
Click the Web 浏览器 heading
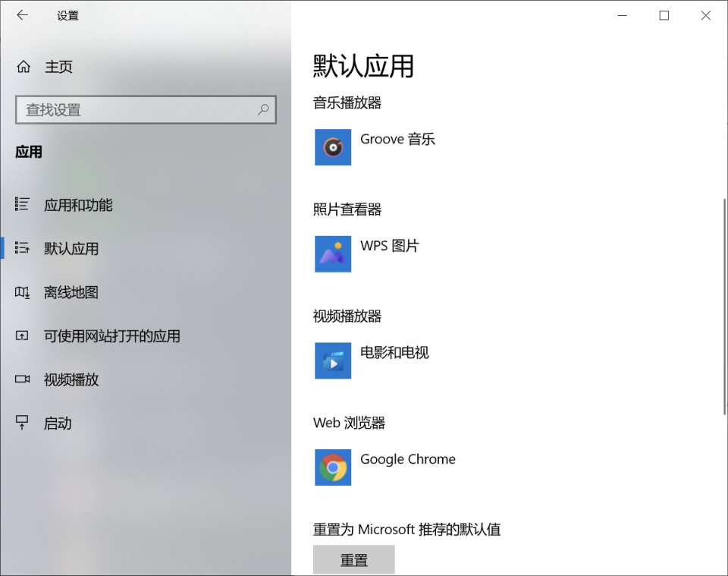349,423
